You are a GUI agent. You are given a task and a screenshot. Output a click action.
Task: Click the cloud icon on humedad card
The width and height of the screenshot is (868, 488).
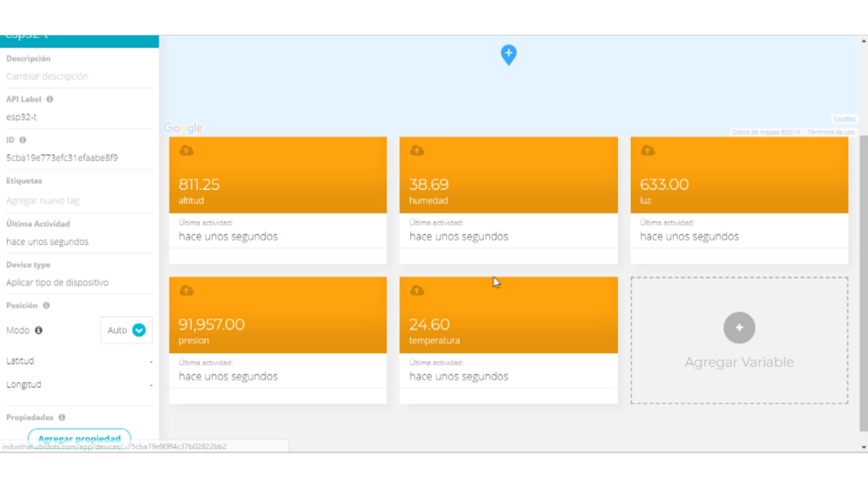pyautogui.click(x=417, y=151)
